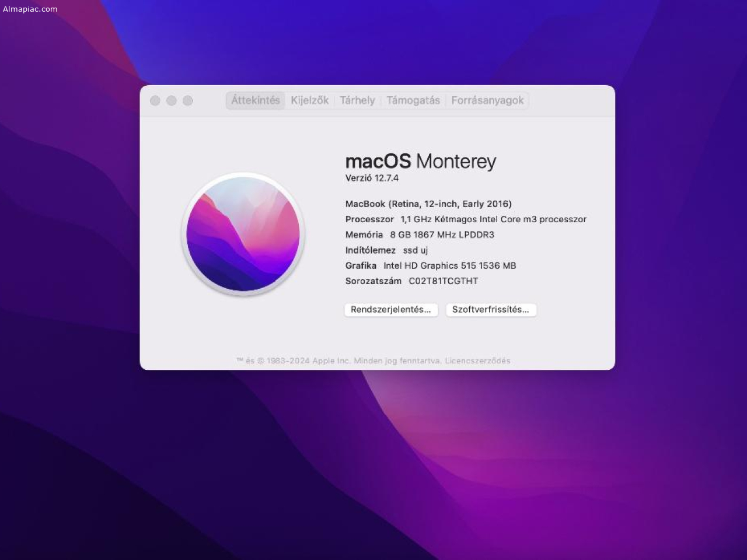Click the macOS Monterey logo image
Viewport: 747px width, 560px height.
point(243,234)
